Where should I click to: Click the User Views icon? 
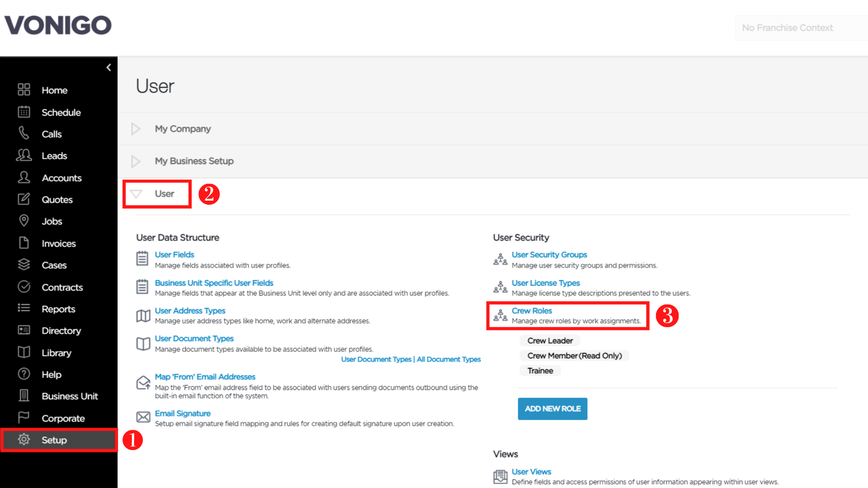tap(500, 477)
